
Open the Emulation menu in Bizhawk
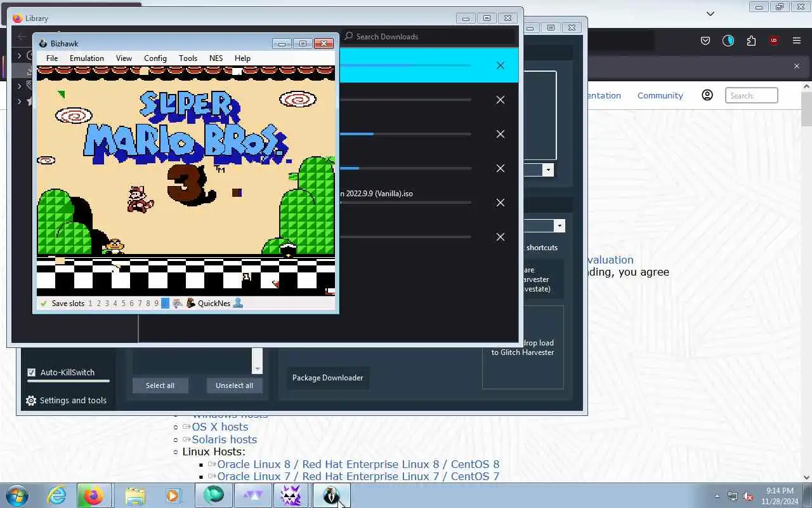(x=87, y=58)
